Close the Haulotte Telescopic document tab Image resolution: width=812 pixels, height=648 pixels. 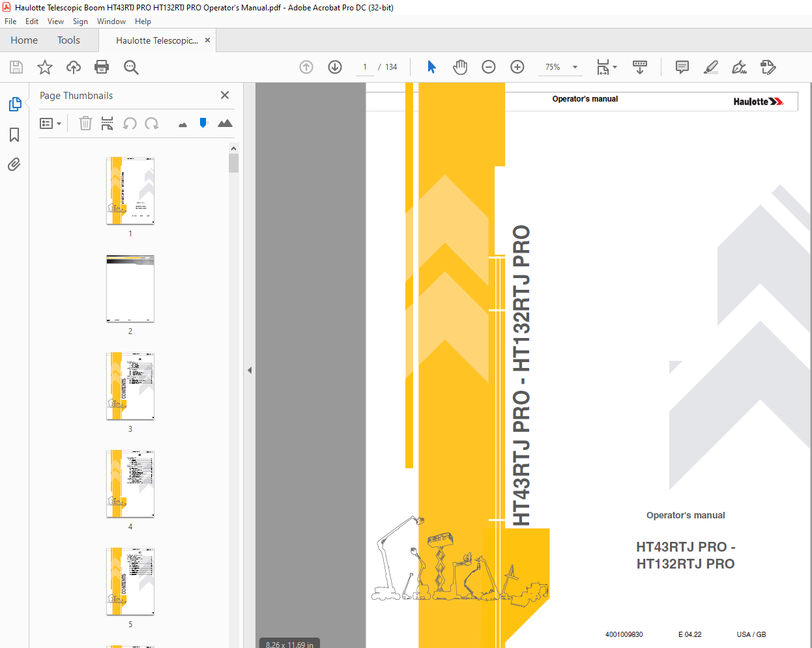click(207, 40)
